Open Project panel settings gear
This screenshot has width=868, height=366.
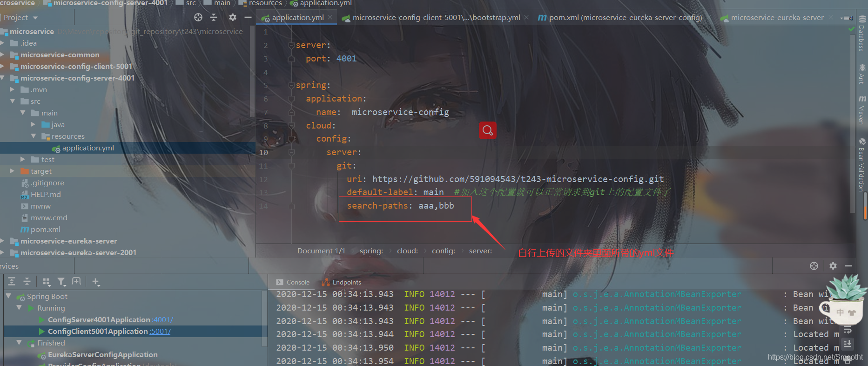(233, 17)
